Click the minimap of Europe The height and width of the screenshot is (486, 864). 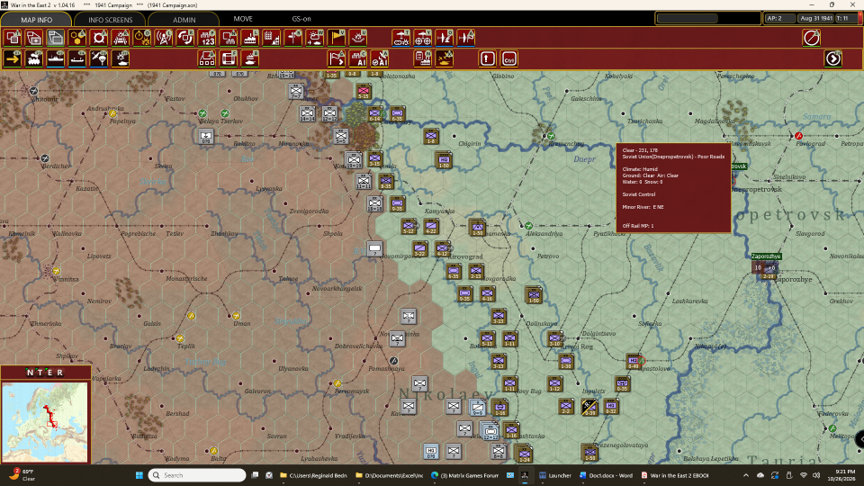click(45, 422)
